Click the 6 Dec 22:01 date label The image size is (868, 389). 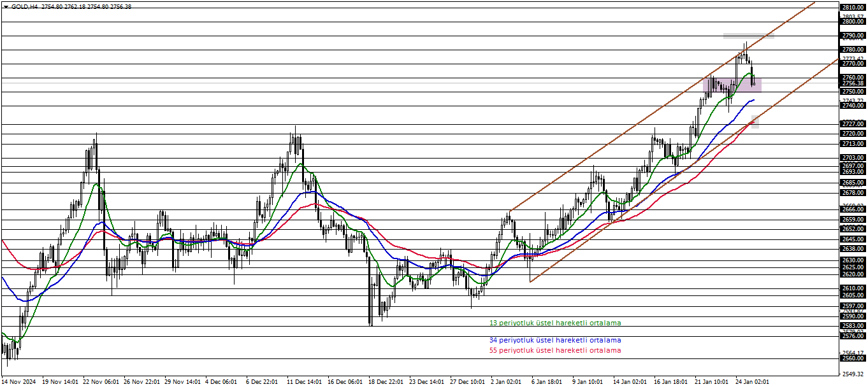(x=263, y=382)
